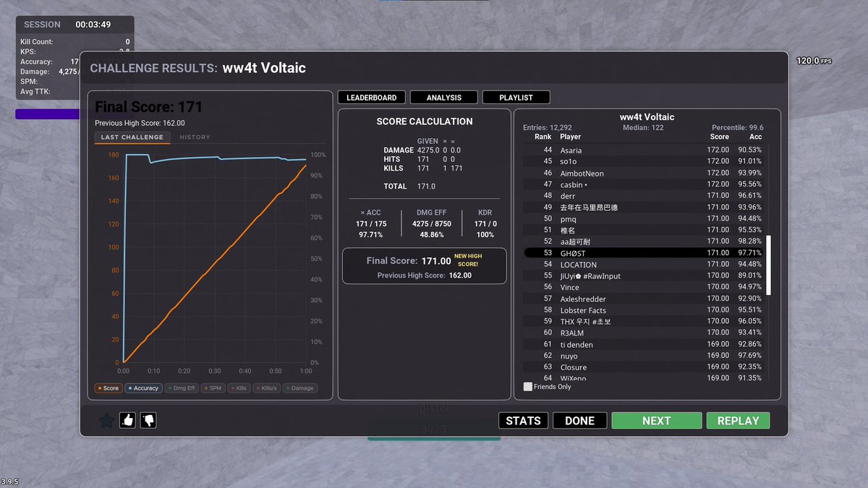Image resolution: width=868 pixels, height=488 pixels.
Task: Go to the NEXT scenario
Action: click(x=657, y=421)
